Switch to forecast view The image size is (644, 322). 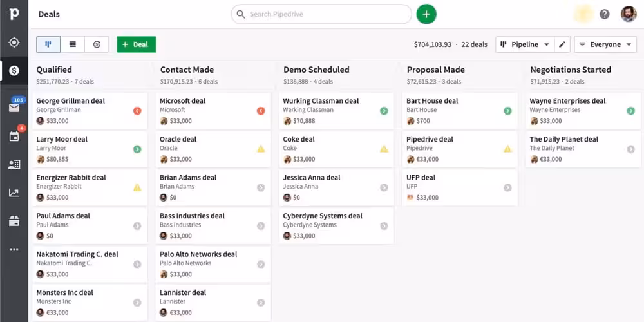click(97, 44)
